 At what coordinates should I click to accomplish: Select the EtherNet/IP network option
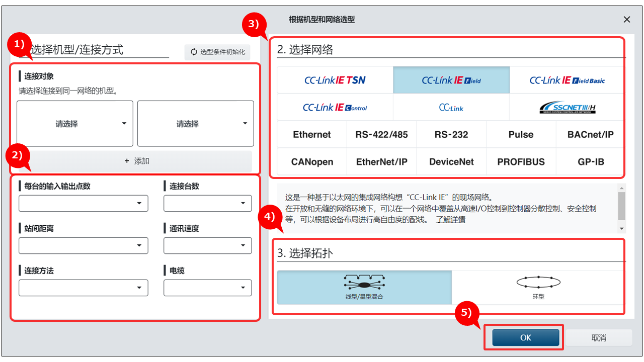tap(381, 162)
